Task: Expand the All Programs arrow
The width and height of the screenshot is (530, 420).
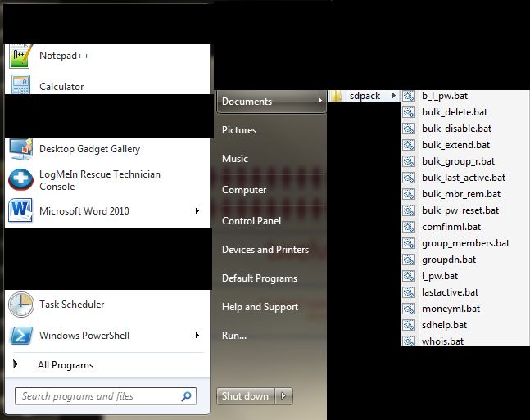Action: coord(16,364)
